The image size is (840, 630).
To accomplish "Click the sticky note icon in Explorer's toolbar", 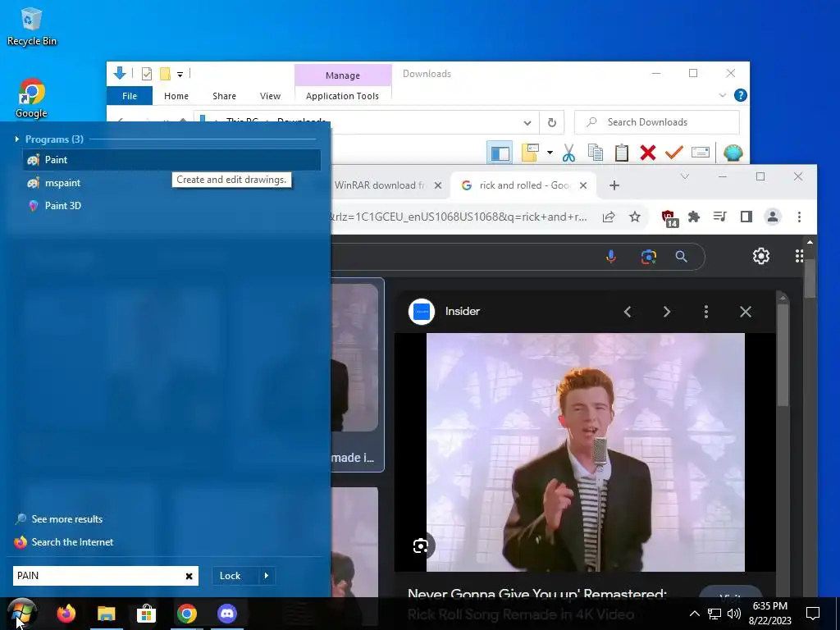I will tap(530, 153).
